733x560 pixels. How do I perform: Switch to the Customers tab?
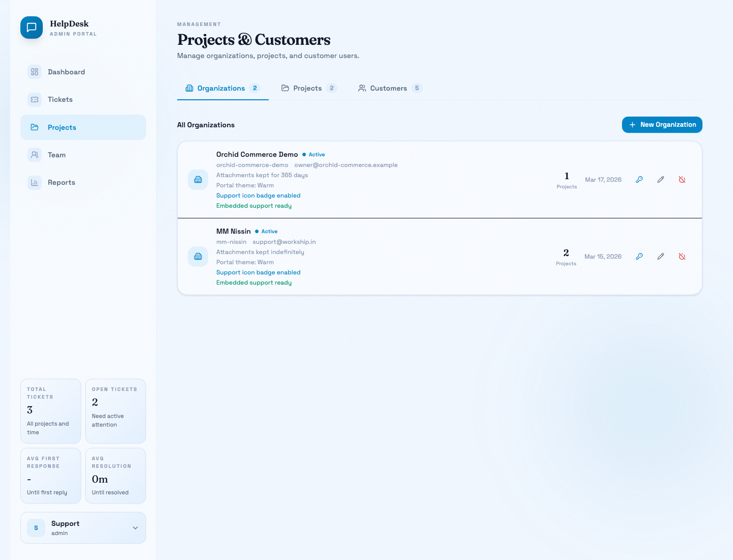coord(389,88)
